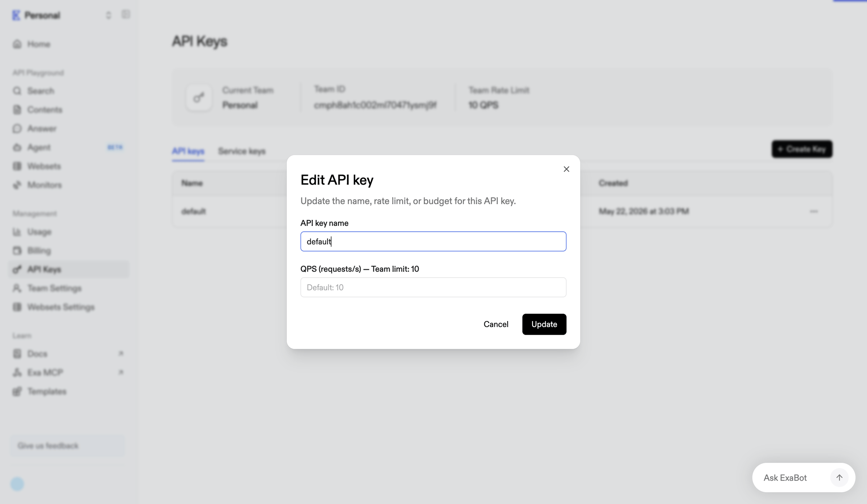Screen dimensions: 867x504
Task: Open Websets Settings
Action: [69, 307]
